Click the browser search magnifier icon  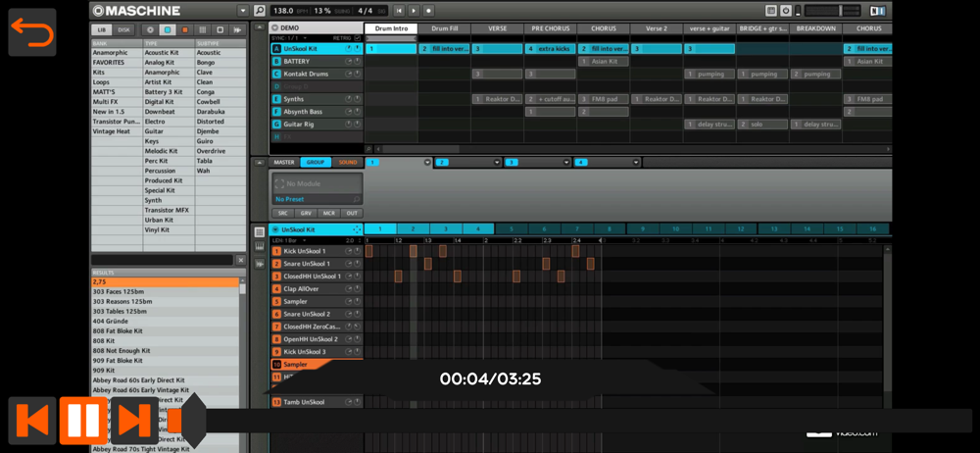click(260, 11)
